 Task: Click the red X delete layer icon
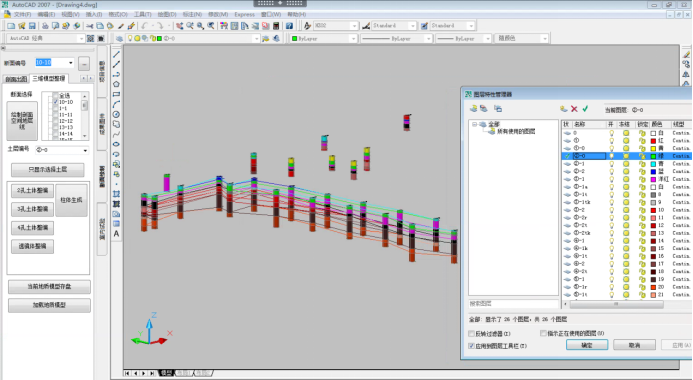tap(574, 109)
